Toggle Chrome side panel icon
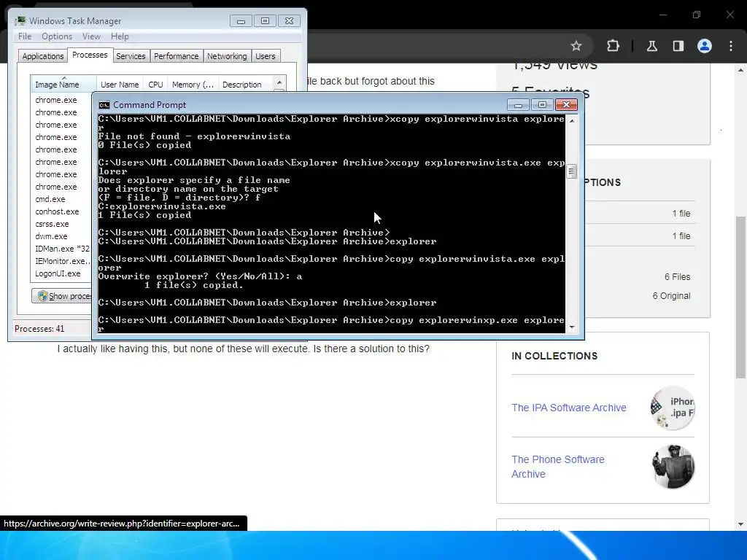The image size is (747, 560). click(678, 46)
